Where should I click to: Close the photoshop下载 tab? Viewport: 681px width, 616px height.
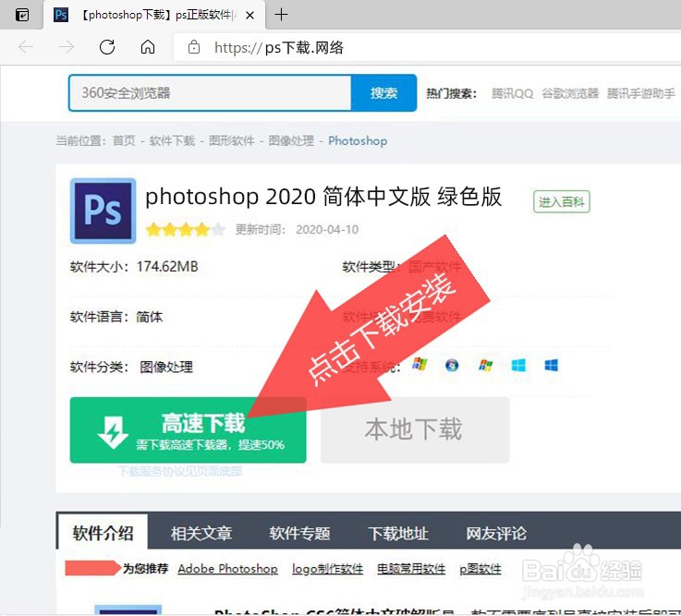(249, 16)
